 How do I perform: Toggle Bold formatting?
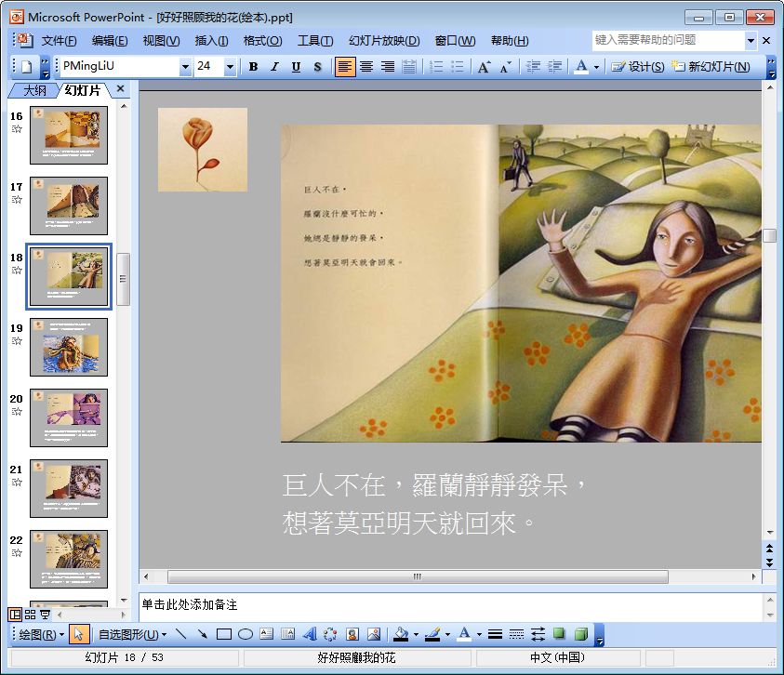tap(253, 67)
